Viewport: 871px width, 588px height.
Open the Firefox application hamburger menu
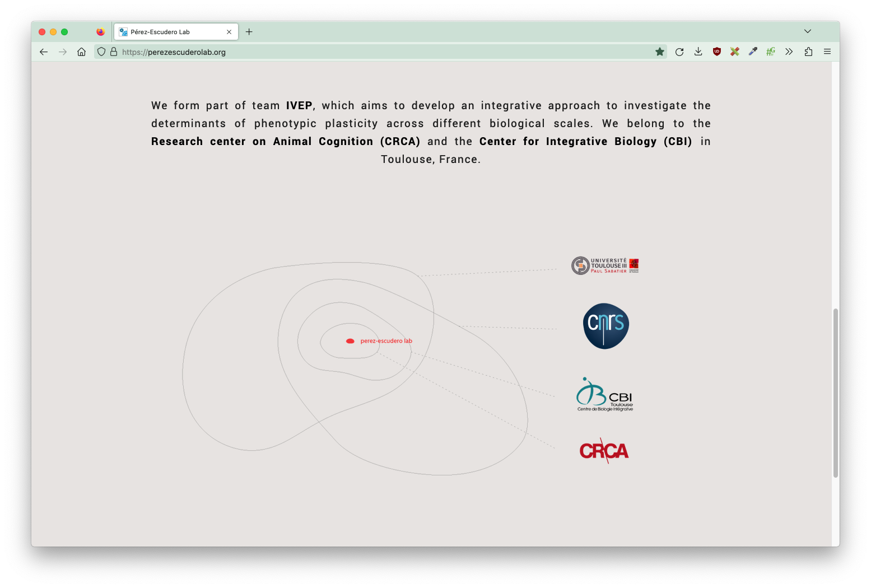click(827, 52)
